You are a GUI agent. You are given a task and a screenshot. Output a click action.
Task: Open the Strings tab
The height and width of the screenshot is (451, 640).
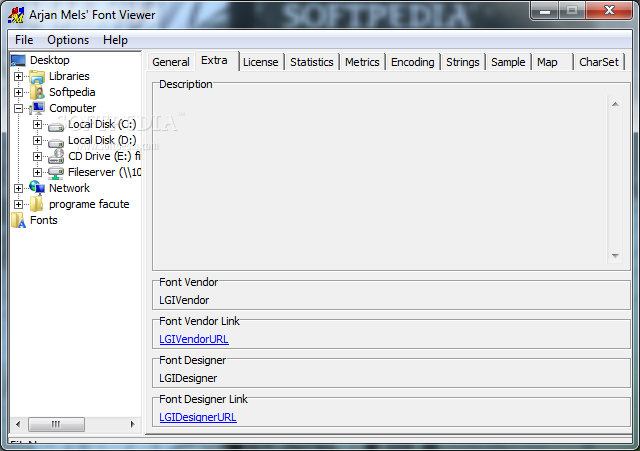pyautogui.click(x=462, y=62)
